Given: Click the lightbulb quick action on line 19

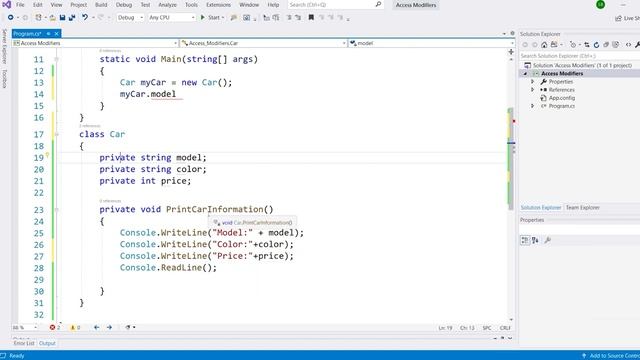Looking at the screenshot, I should coord(47,155).
